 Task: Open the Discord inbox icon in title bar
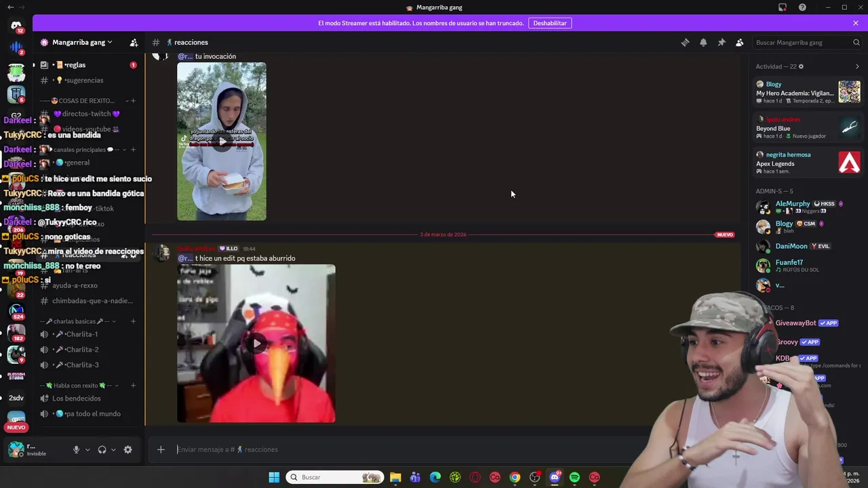[x=783, y=7]
